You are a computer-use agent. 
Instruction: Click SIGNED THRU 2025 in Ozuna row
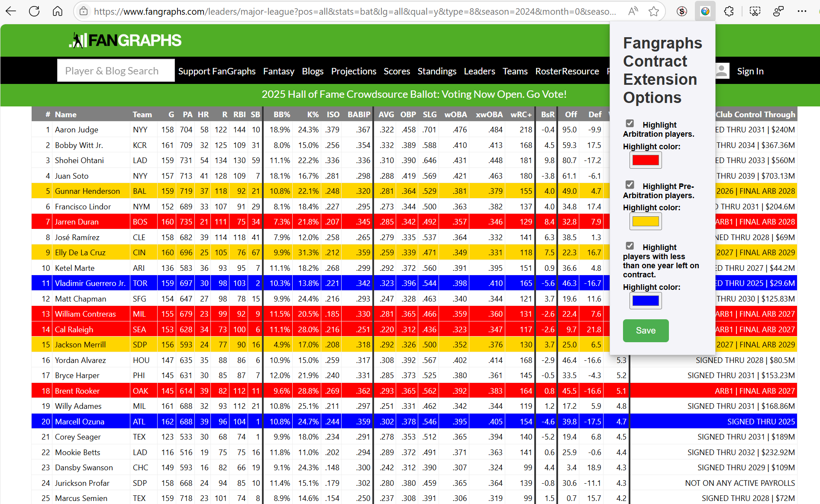pyautogui.click(x=761, y=421)
